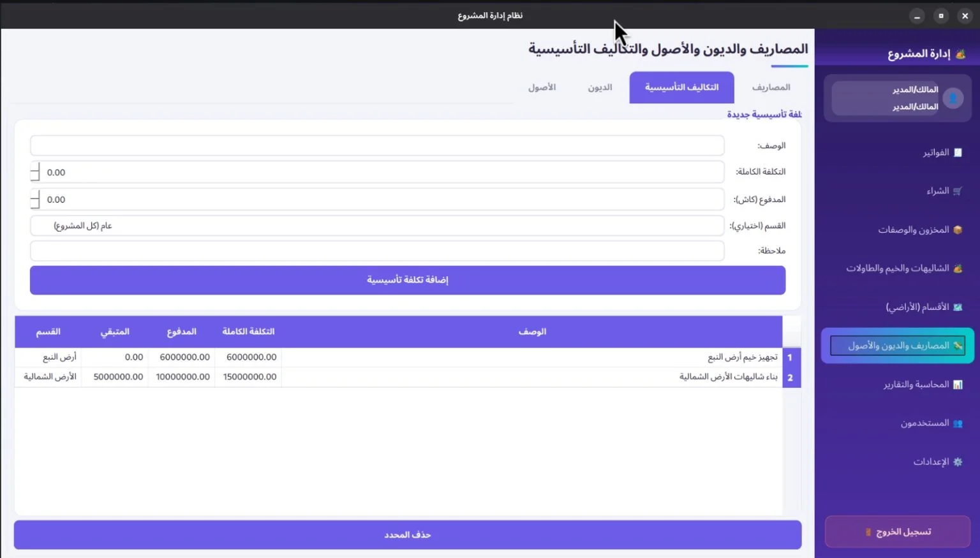The image size is (980, 558).
Task: Click the invoices icon beside الفواتير
Action: coord(958,152)
